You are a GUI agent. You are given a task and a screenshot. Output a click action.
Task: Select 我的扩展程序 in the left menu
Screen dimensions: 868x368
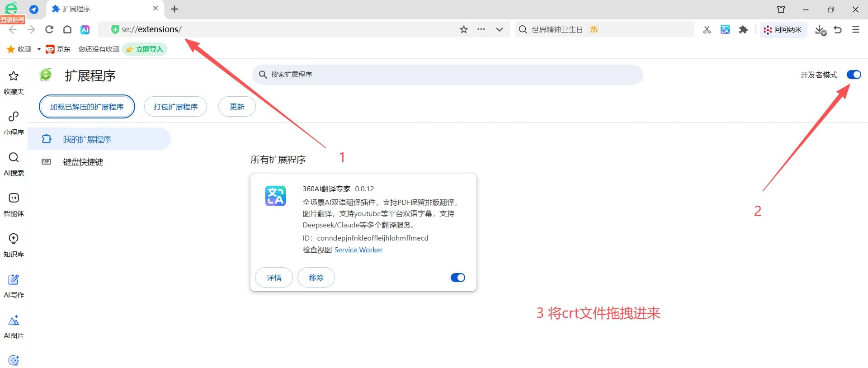coord(87,139)
